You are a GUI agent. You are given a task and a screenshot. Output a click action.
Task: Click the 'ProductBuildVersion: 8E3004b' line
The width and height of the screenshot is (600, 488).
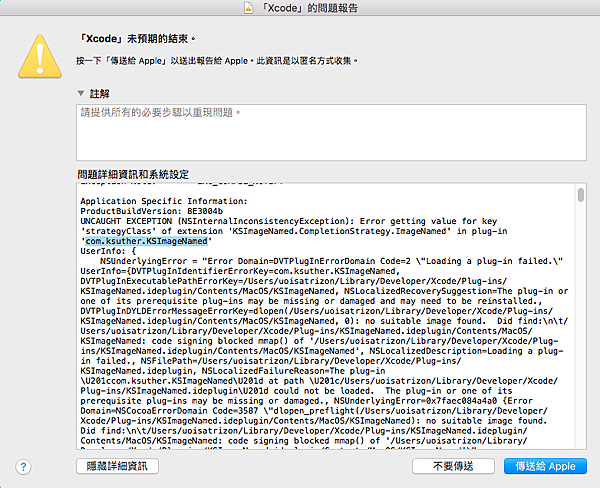(x=152, y=211)
